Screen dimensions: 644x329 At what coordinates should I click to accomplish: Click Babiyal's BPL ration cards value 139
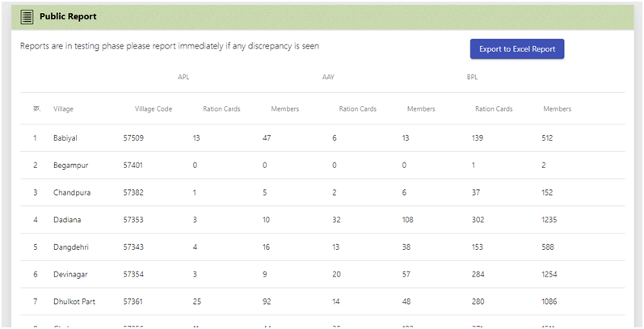(x=478, y=138)
